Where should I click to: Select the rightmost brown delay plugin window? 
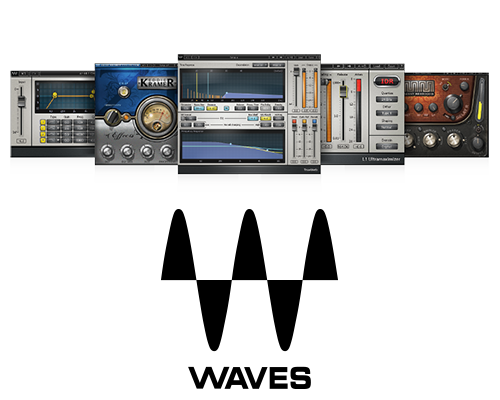(447, 115)
